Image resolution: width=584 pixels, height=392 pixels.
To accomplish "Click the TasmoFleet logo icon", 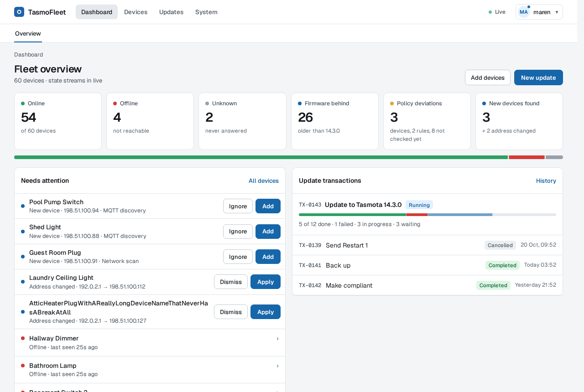I will pos(19,12).
